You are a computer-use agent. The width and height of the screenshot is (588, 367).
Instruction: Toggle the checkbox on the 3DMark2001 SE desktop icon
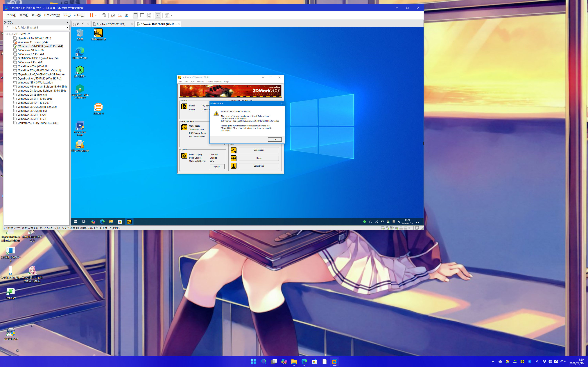(95, 30)
